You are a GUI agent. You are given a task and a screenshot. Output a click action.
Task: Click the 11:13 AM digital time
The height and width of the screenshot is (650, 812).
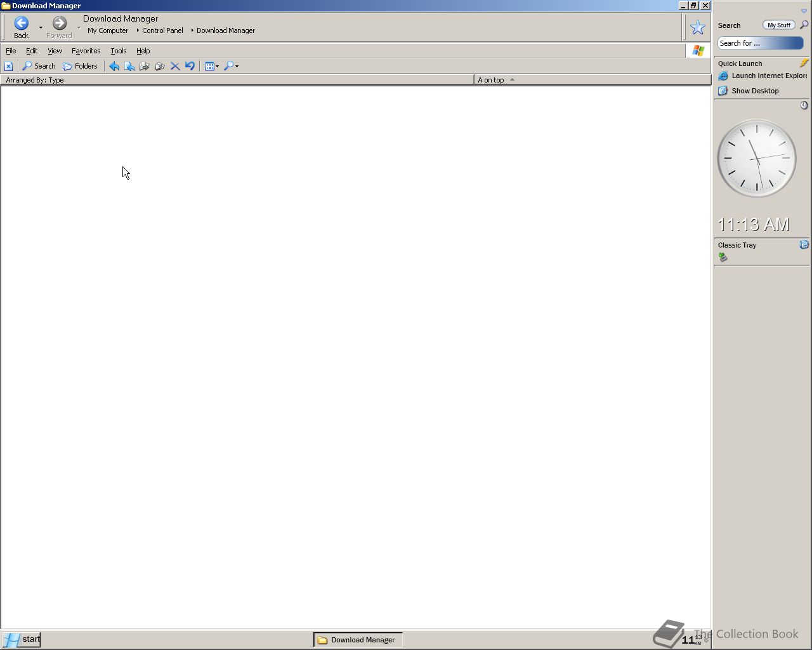pyautogui.click(x=754, y=225)
